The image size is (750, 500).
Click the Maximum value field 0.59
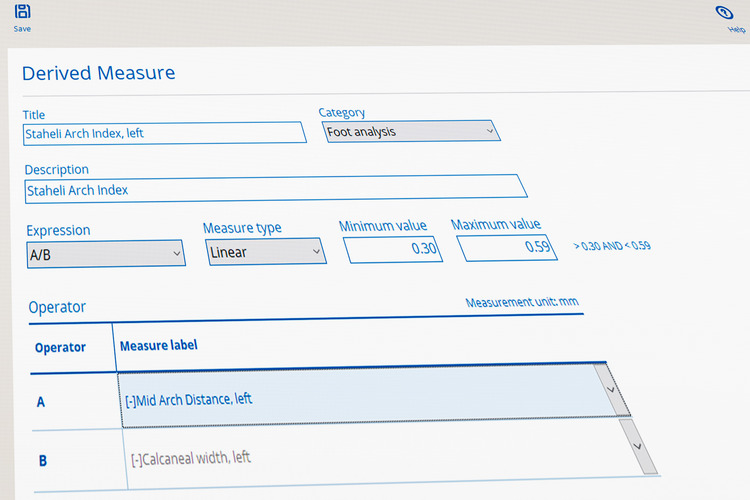click(x=507, y=247)
